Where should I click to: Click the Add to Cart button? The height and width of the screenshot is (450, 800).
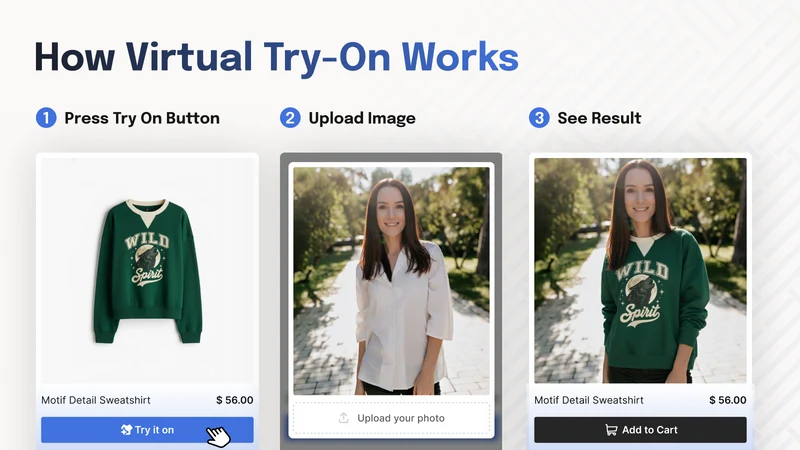tap(640, 430)
